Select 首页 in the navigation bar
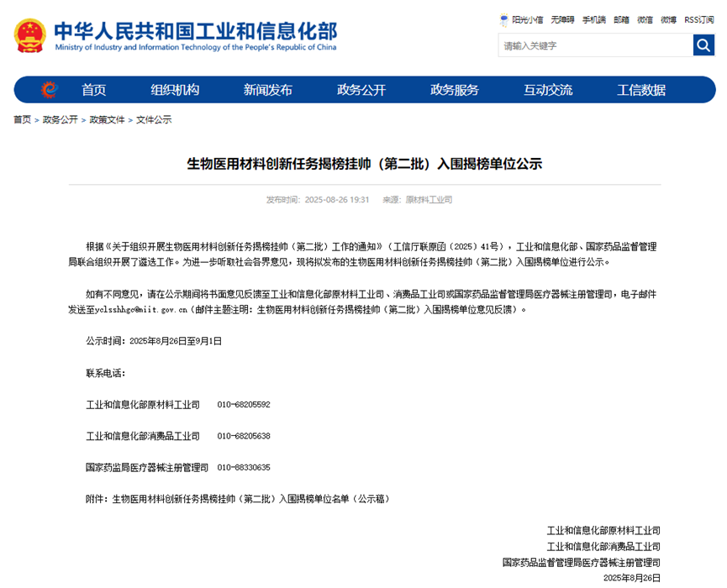 pyautogui.click(x=94, y=91)
